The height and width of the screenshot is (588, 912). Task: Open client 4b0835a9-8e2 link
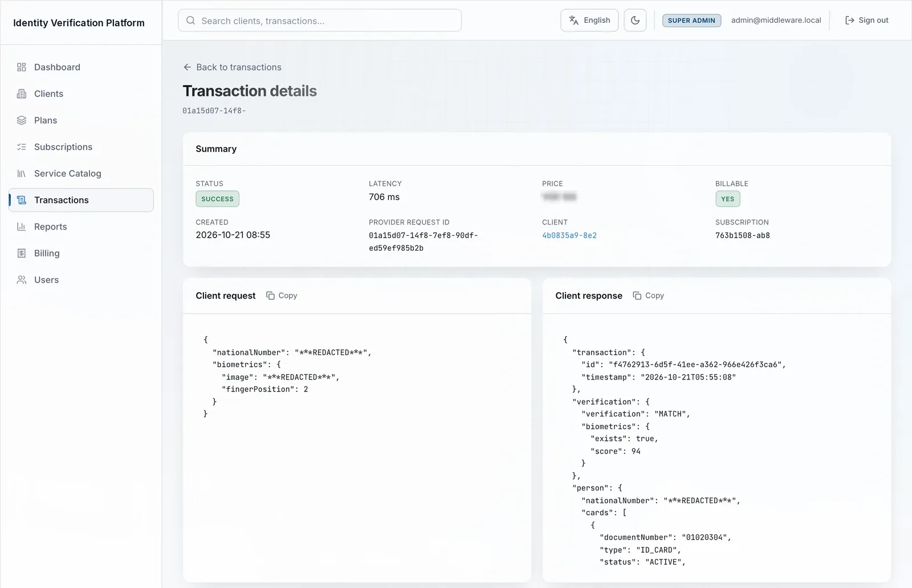(x=569, y=235)
